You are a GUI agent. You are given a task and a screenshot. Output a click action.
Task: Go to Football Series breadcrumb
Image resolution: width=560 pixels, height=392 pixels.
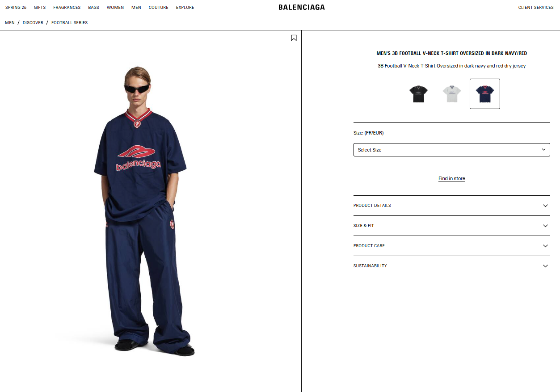coord(69,23)
